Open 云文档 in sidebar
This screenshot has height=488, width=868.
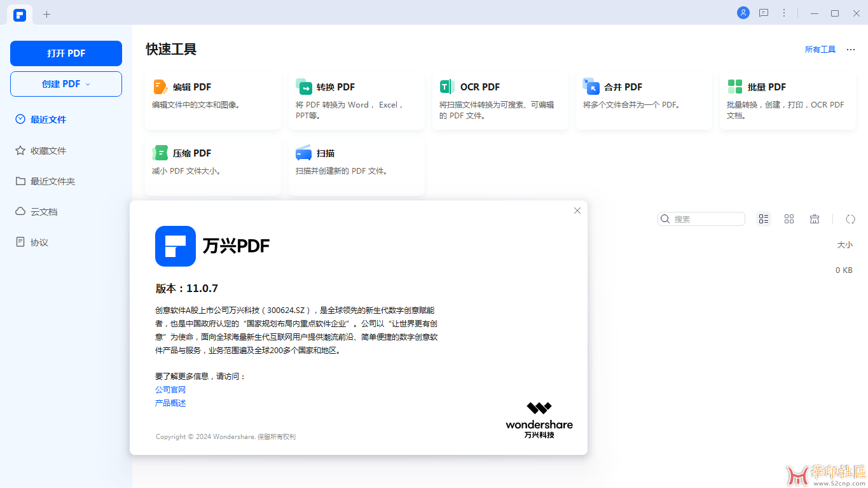point(44,212)
